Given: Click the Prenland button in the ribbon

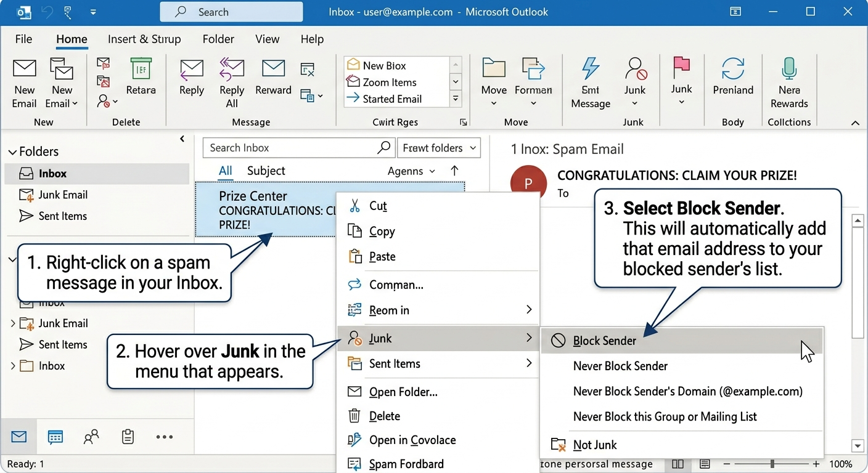Looking at the screenshot, I should point(732,80).
